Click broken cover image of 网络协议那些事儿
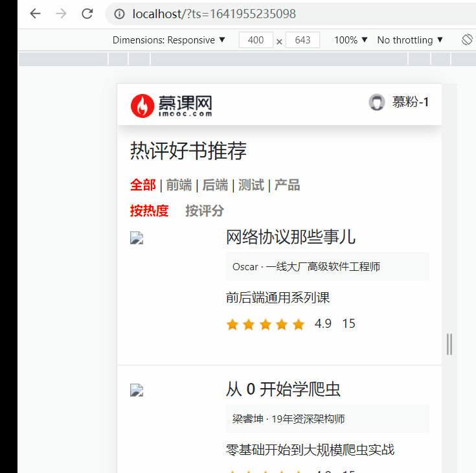 tap(137, 238)
